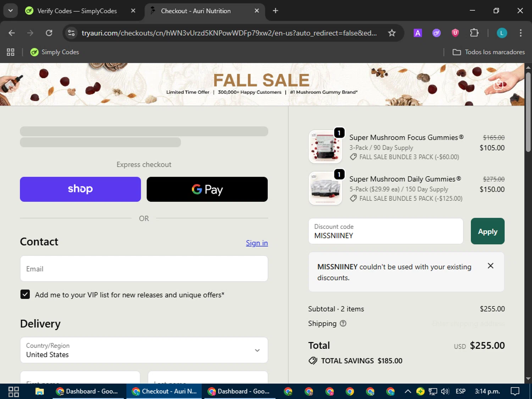Click the TOTAL SAVINGS tag icon
This screenshot has width=532, height=399.
(313, 361)
